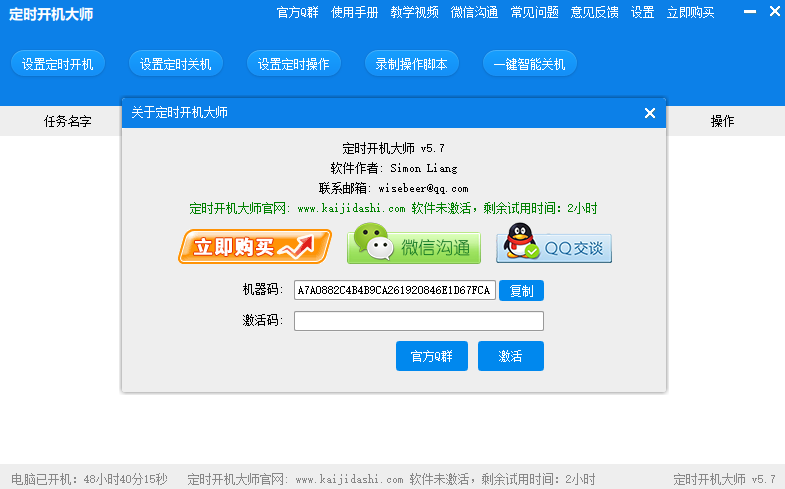Viewport: 785px width, 489px height.
Task: Click the green official website text in dialog
Action: click(x=393, y=208)
